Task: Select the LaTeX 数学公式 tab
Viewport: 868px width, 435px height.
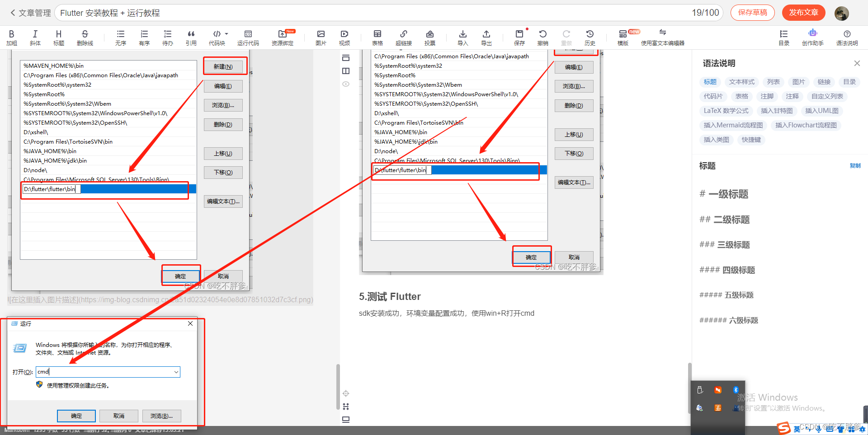Action: click(x=726, y=111)
